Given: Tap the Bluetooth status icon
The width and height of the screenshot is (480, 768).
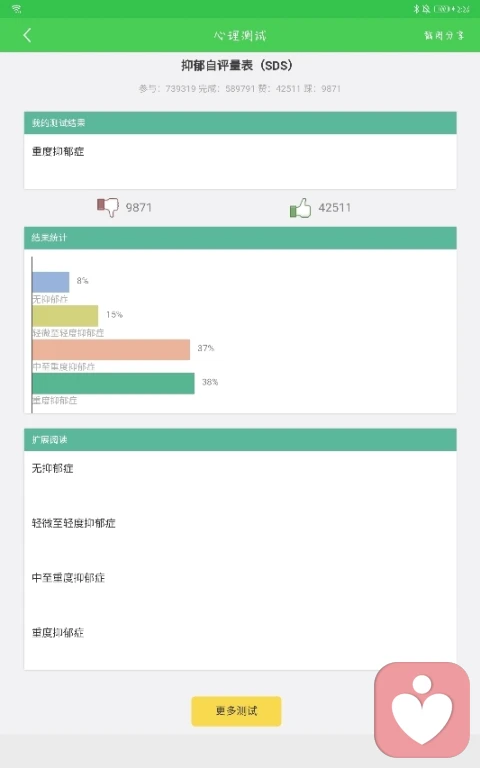Looking at the screenshot, I should click(417, 9).
